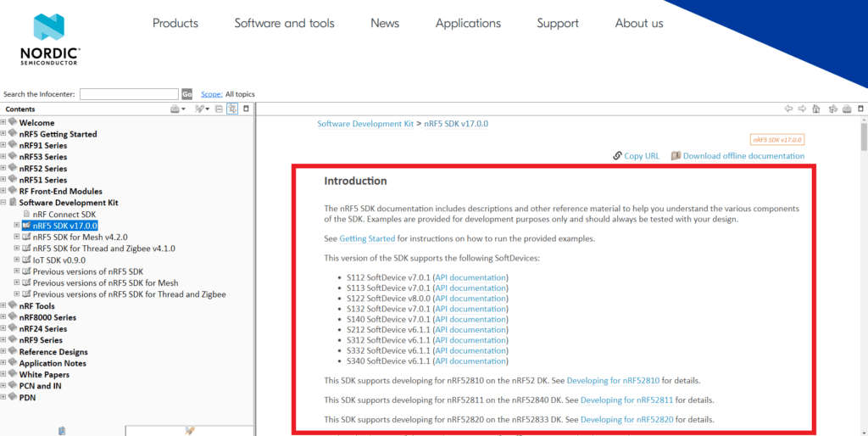Image resolution: width=868 pixels, height=436 pixels.
Task: Open Developing for nRF52820 link
Action: click(626, 419)
